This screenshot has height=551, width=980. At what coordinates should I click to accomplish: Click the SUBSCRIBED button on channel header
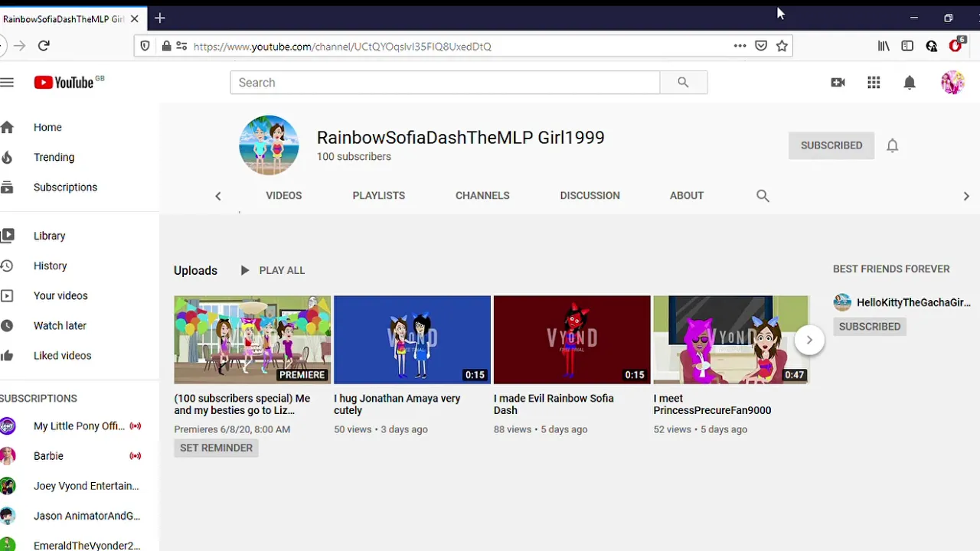[x=831, y=145]
